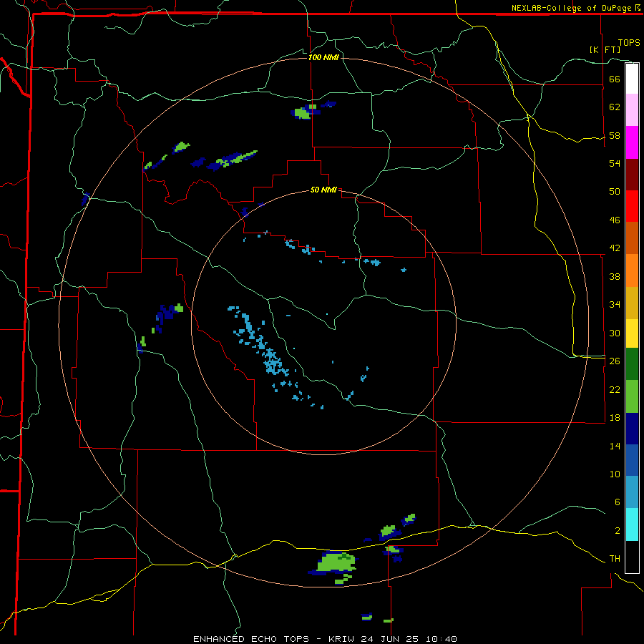Select the '58' legend label
Screen dimensions: 644x644
pos(615,135)
